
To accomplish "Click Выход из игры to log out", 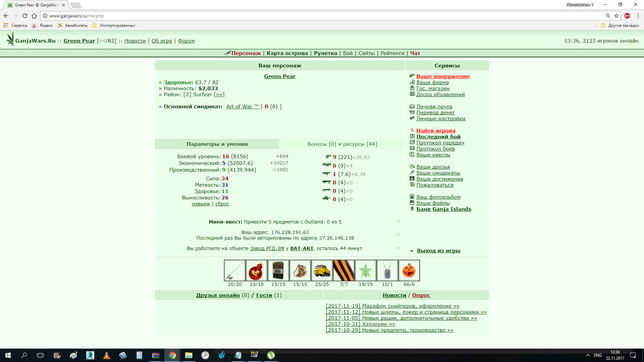I will (x=438, y=251).
